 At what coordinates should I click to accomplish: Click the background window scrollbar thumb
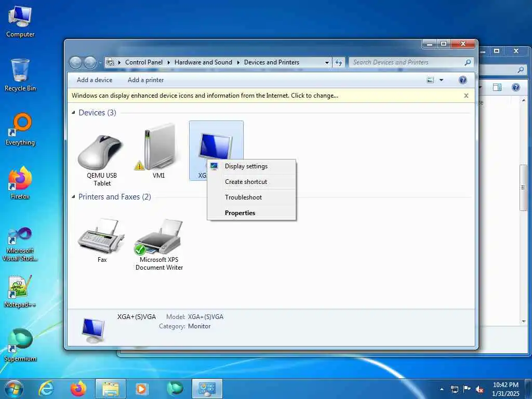[x=523, y=188]
